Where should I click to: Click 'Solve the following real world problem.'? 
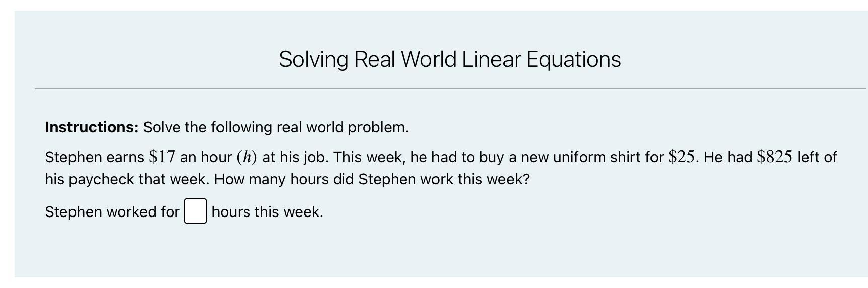click(x=275, y=127)
